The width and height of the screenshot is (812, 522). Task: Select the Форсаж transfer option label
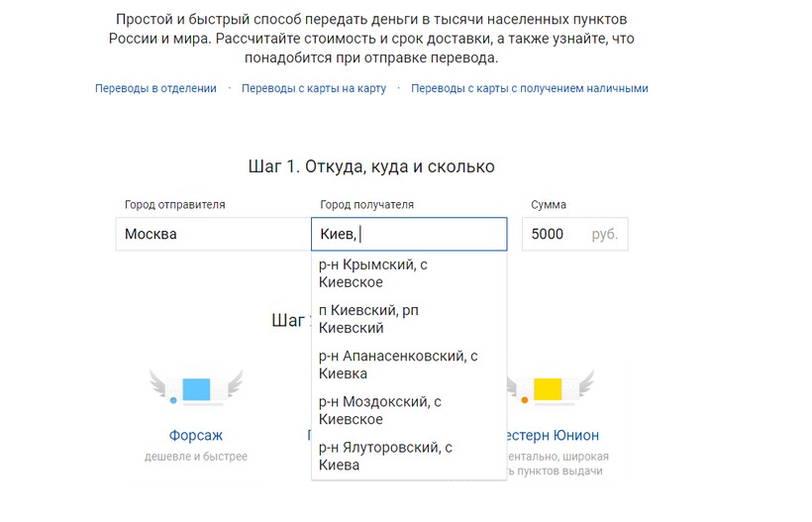196,435
